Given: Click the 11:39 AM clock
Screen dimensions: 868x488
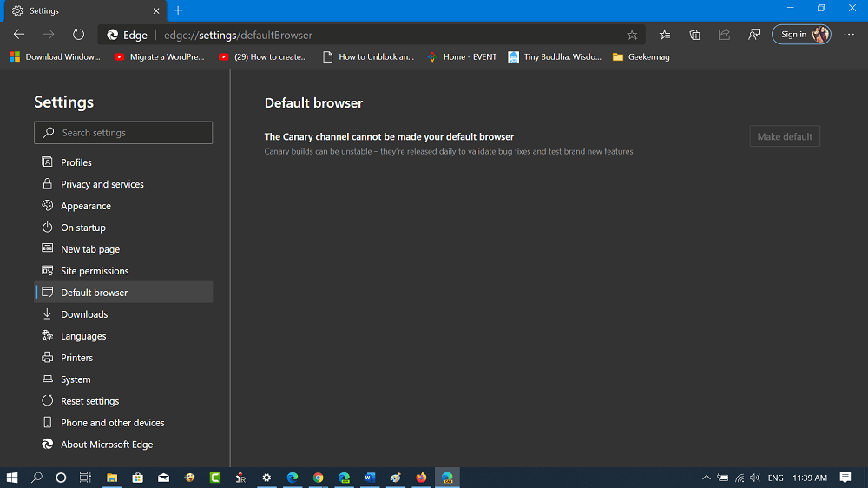Looking at the screenshot, I should pyautogui.click(x=810, y=478).
